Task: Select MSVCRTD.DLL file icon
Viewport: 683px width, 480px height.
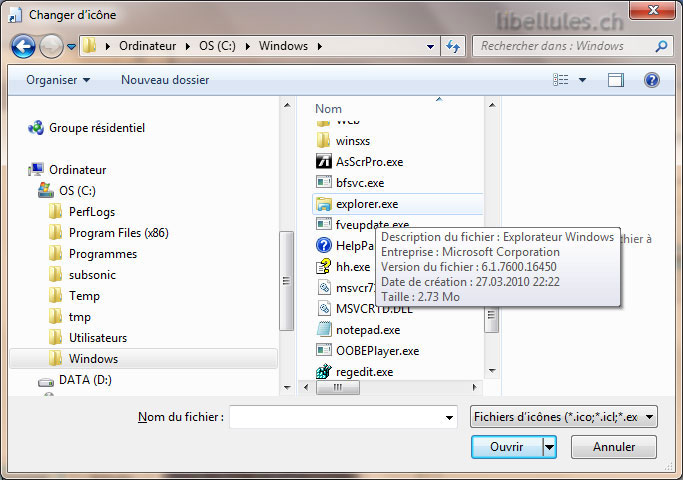Action: 324,308
